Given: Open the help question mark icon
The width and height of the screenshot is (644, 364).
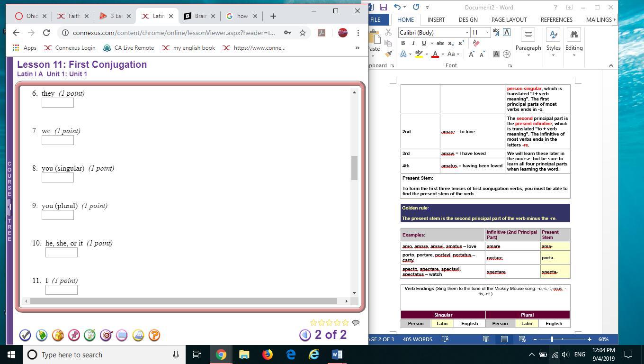Looking at the screenshot, I should pos(154,335).
